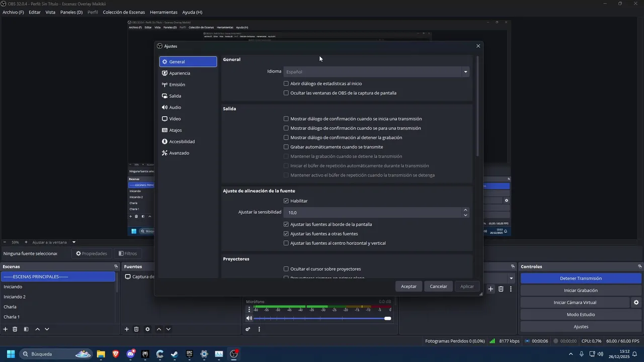Viewport: 644px width, 362px height.
Task: Open virtual camera settings gear
Action: (x=636, y=303)
